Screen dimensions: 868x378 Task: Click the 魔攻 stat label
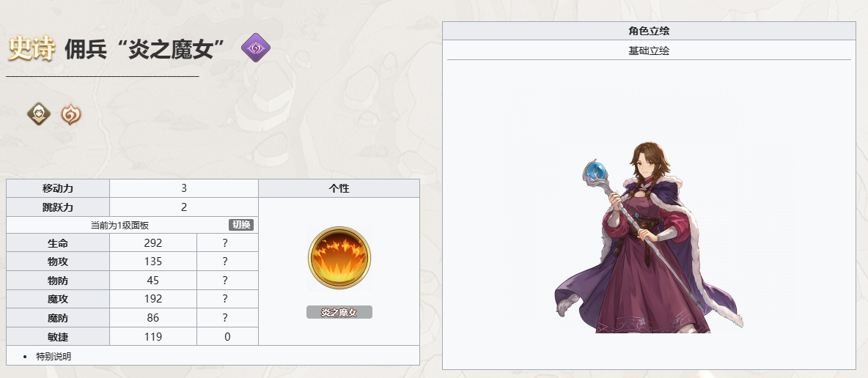click(x=58, y=299)
